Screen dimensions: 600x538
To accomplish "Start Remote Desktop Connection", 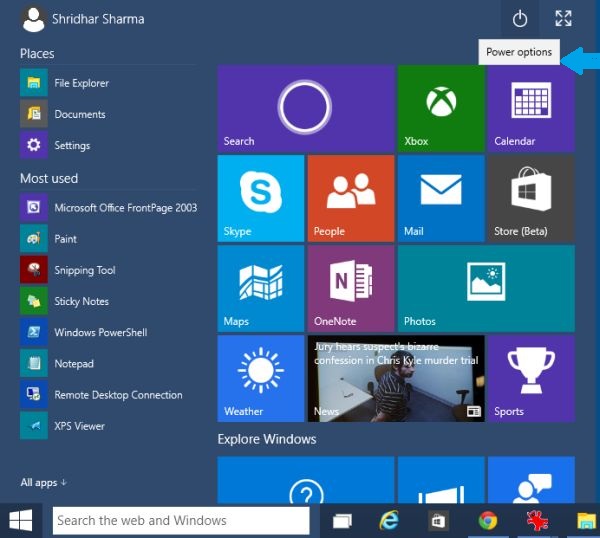I will pyautogui.click(x=109, y=395).
